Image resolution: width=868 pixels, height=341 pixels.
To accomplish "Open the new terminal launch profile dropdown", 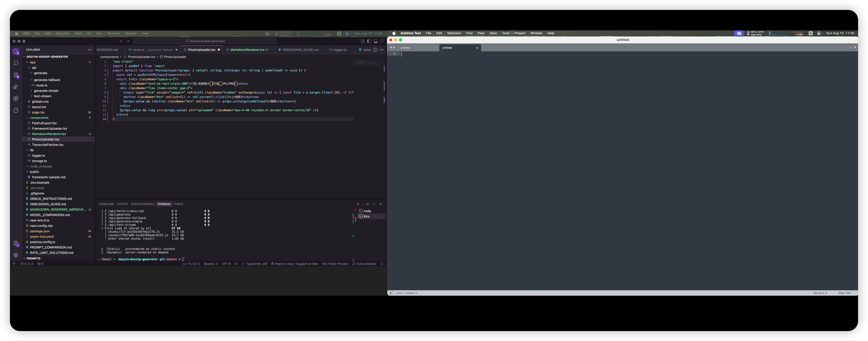I will click(362, 204).
